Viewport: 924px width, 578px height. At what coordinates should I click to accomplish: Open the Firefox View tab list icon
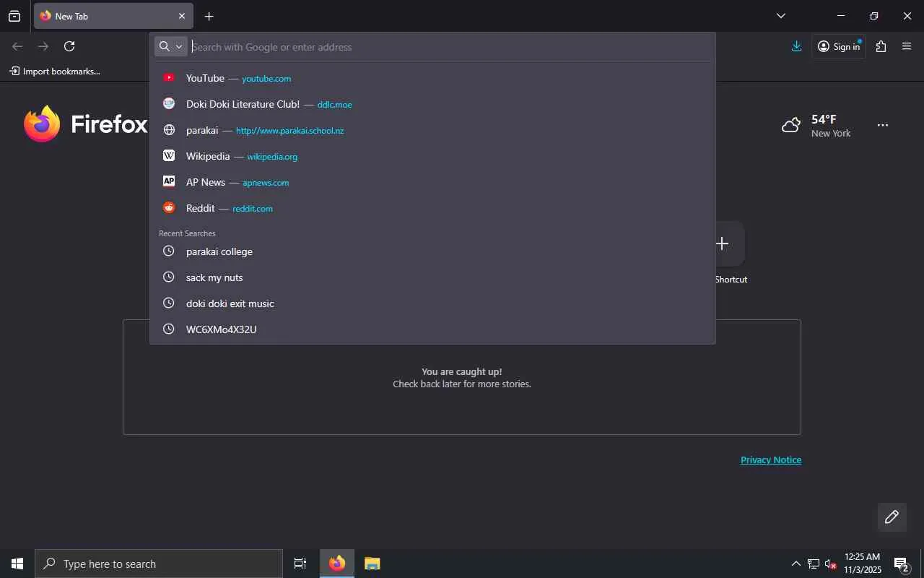[14, 16]
